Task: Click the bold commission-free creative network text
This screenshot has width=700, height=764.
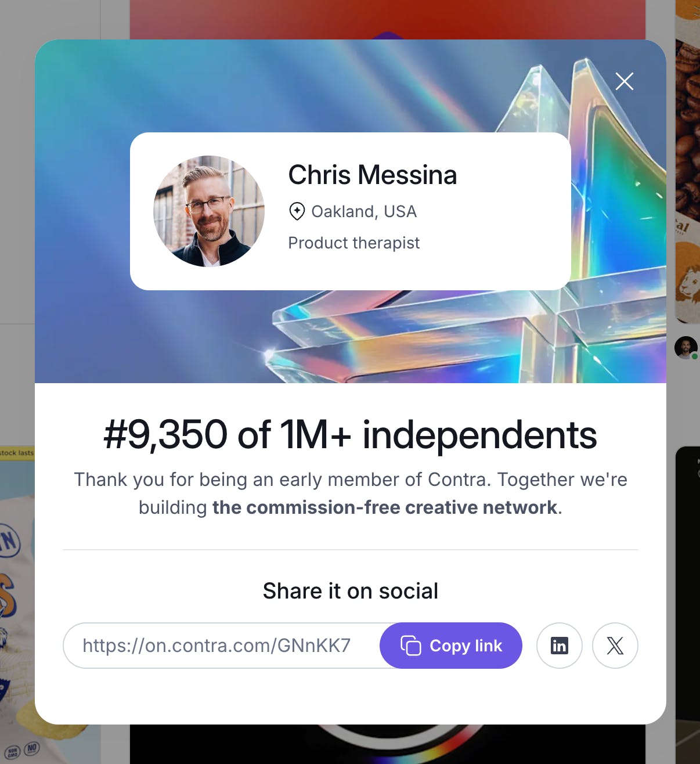Action: 384,507
